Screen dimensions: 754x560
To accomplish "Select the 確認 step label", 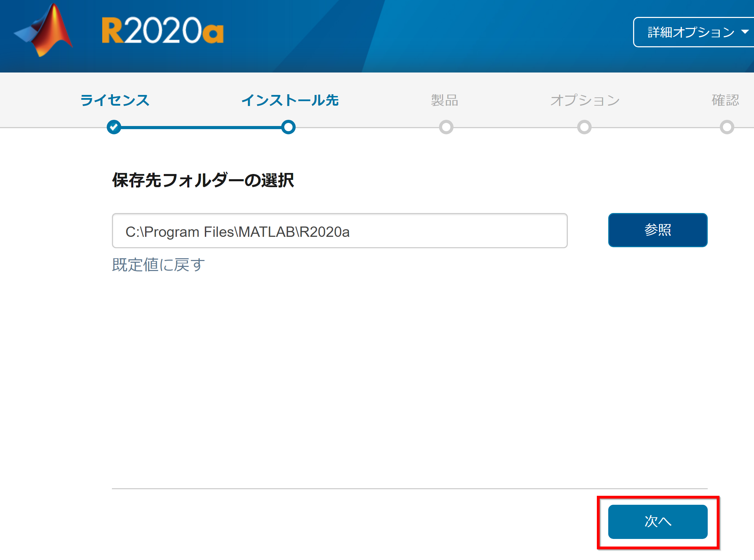I will [726, 100].
